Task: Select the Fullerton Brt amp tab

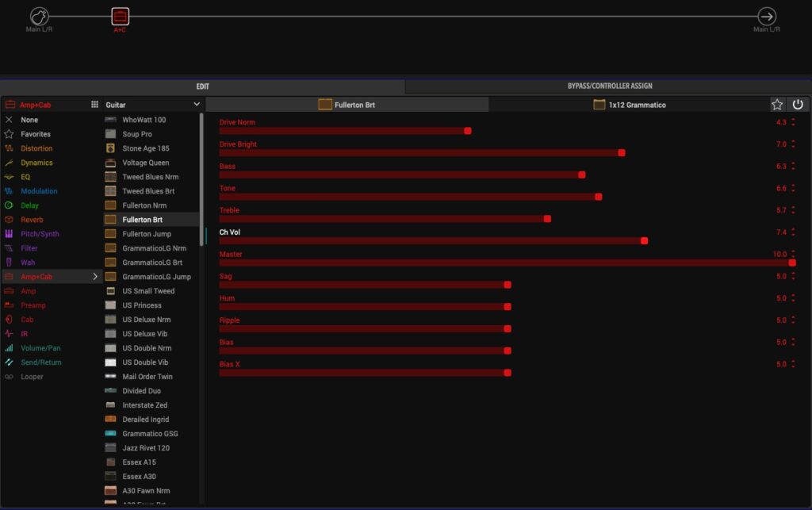Action: click(347, 105)
